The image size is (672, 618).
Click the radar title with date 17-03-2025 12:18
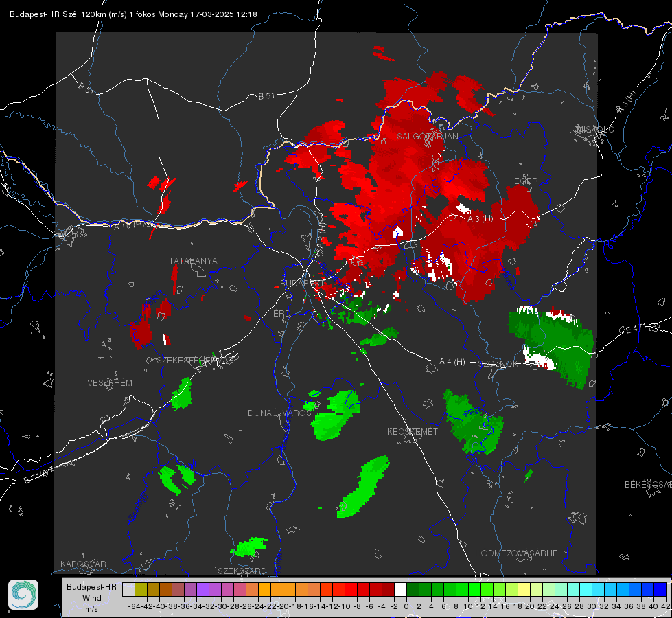click(133, 14)
